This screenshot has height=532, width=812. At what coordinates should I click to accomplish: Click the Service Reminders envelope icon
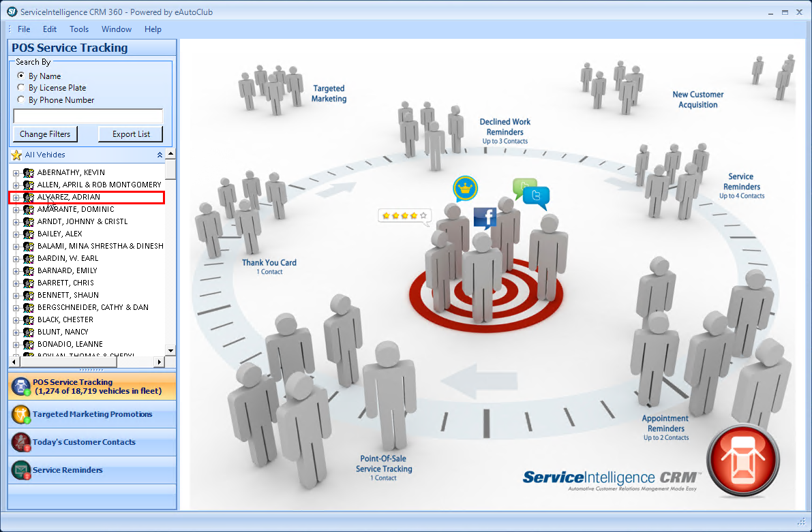(x=20, y=470)
